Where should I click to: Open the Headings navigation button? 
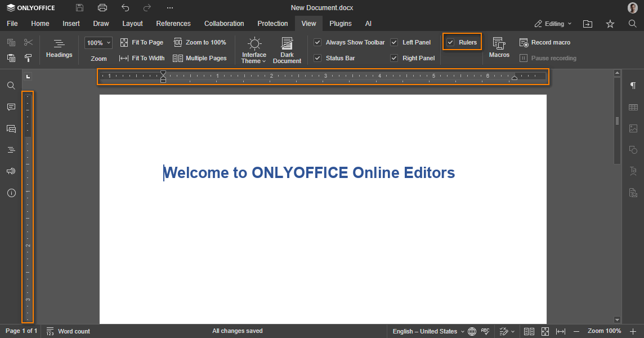click(59, 48)
